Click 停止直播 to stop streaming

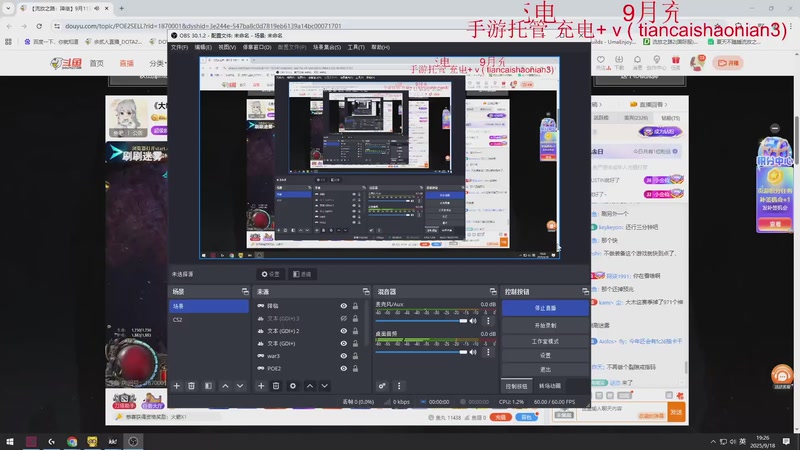(x=545, y=308)
